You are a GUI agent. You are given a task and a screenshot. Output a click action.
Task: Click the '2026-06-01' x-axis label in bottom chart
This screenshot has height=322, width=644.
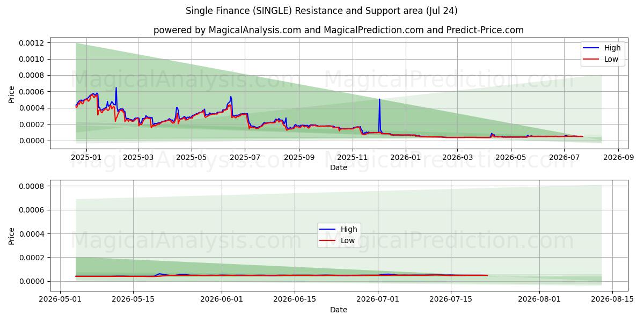(221, 300)
